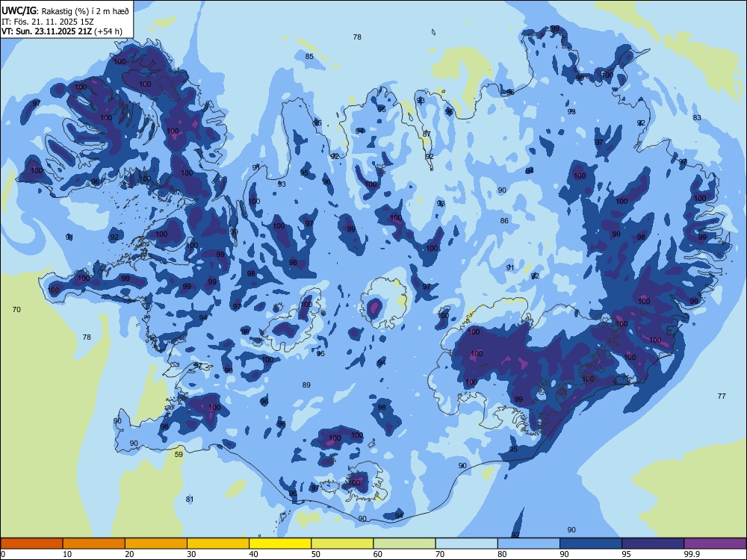Click the initial time 'IT: Fös. 21. 11. 2025 15Z'
The width and height of the screenshot is (747, 560).
pos(48,22)
